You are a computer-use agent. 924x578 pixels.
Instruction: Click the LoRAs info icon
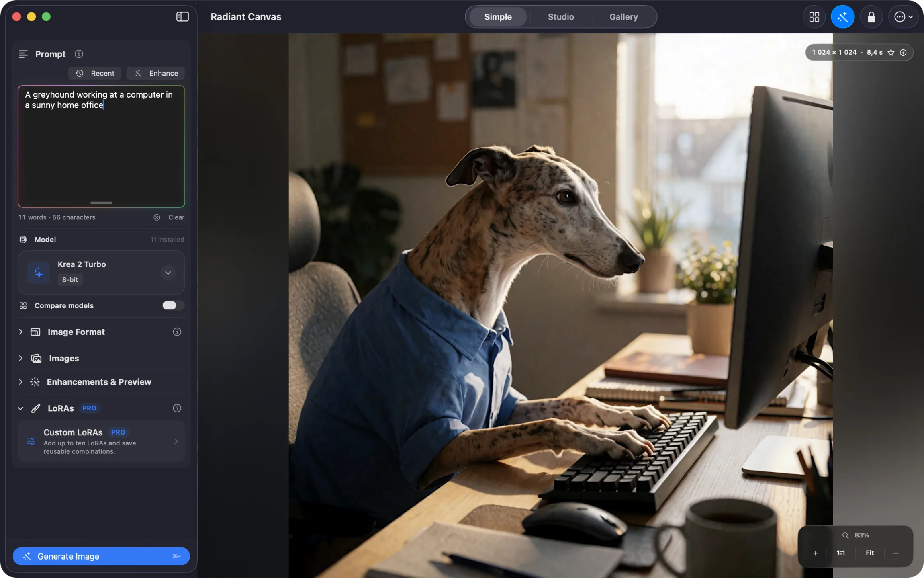(177, 408)
